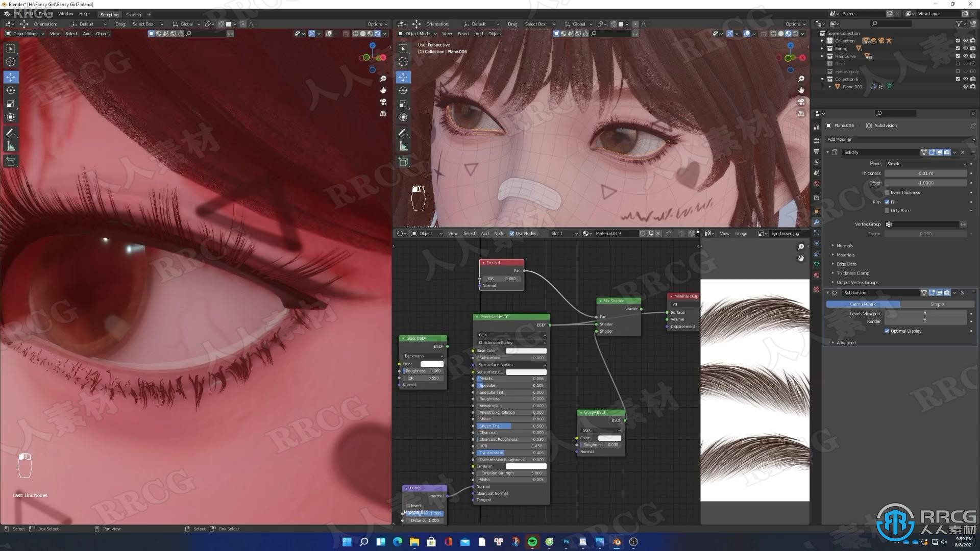This screenshot has width=980, height=551.
Task: Open the Object Data properties green triangle tab
Action: pyautogui.click(x=817, y=265)
